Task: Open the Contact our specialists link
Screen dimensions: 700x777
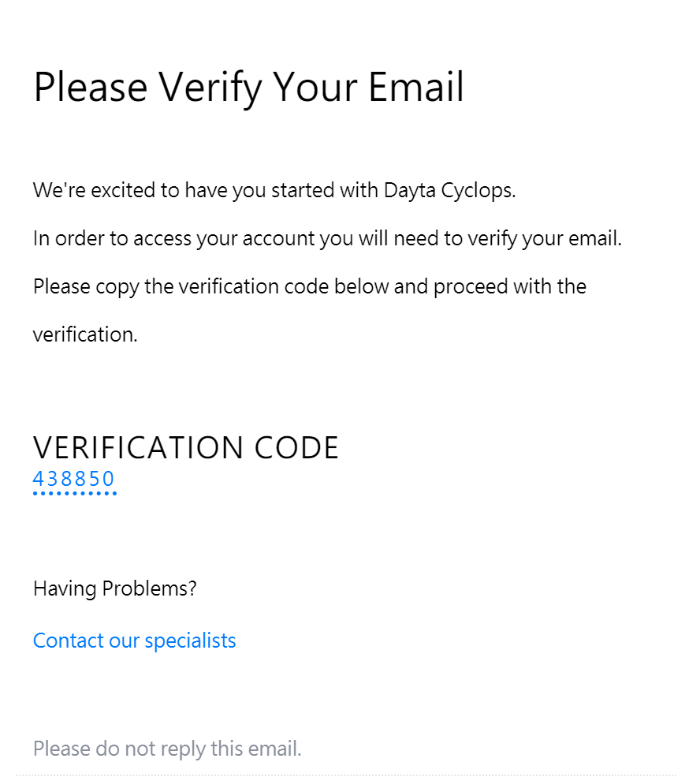Action: [134, 641]
